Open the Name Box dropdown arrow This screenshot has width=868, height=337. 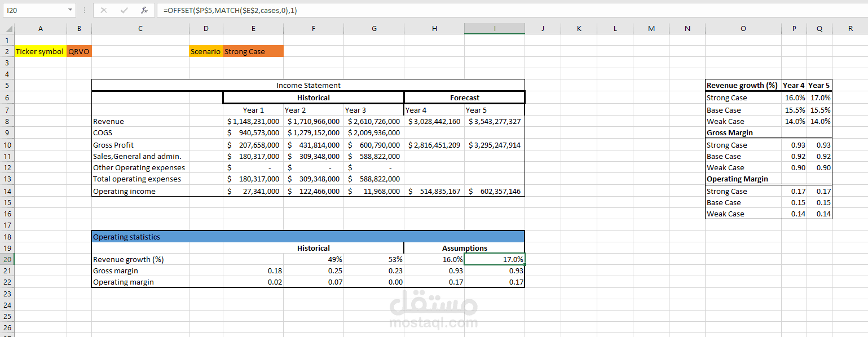click(x=70, y=10)
